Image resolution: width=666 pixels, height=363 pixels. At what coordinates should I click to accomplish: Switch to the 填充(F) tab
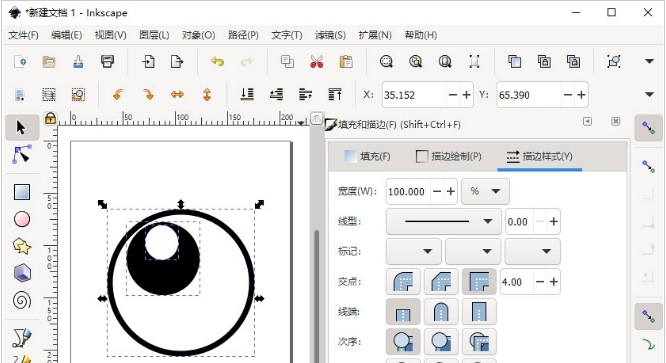[367, 156]
